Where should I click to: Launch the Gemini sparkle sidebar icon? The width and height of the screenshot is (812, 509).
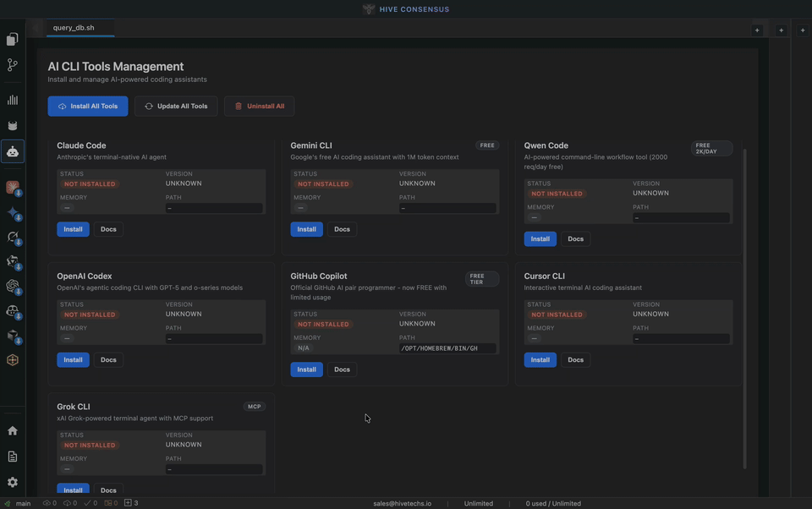pyautogui.click(x=13, y=213)
